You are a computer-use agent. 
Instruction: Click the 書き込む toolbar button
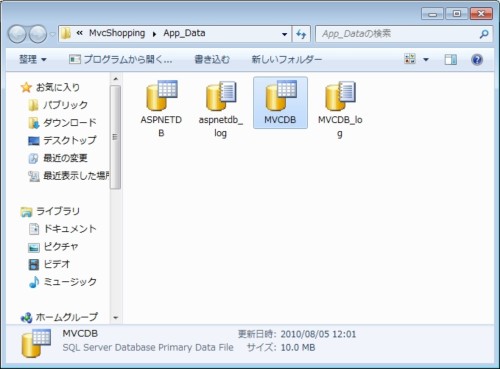(212, 60)
